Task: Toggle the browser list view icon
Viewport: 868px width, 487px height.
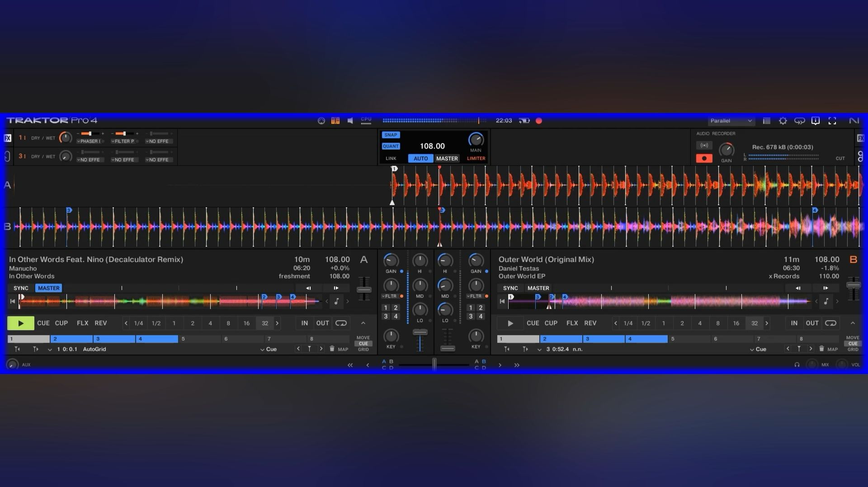Action: point(767,121)
